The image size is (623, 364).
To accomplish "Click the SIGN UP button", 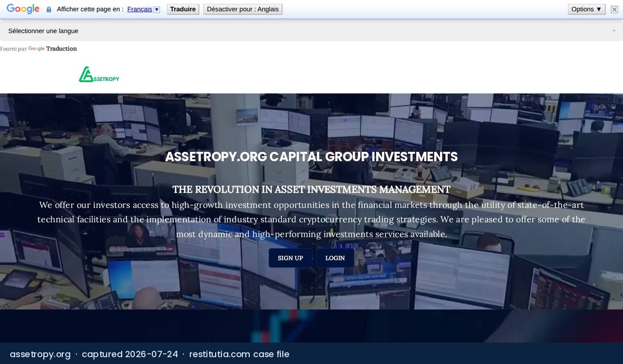I will pyautogui.click(x=291, y=258).
